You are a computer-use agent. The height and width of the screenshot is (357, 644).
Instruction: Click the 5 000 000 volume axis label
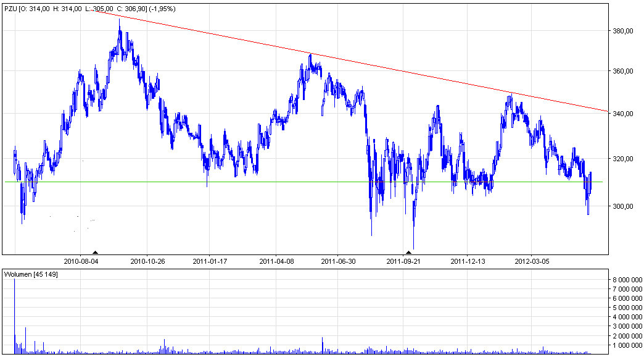626,308
